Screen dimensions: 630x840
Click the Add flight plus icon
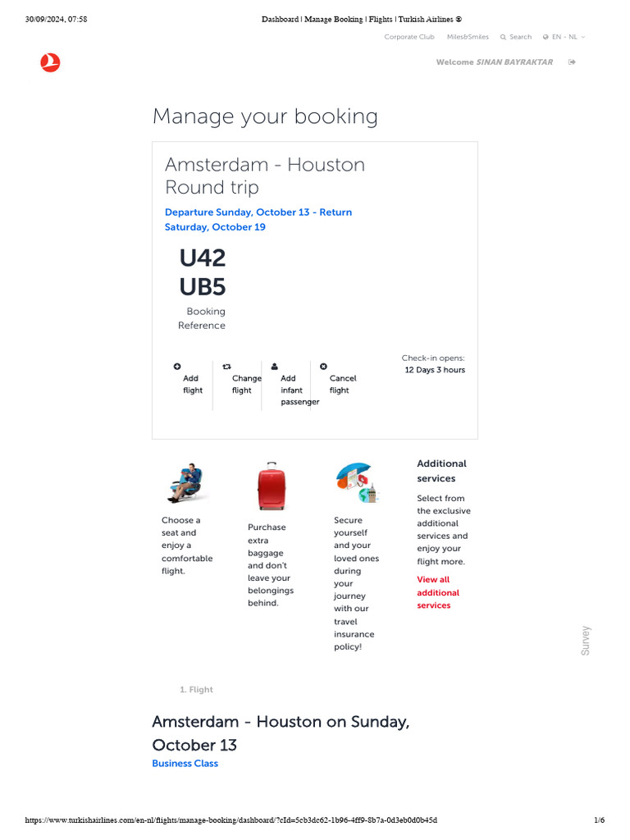(x=177, y=367)
